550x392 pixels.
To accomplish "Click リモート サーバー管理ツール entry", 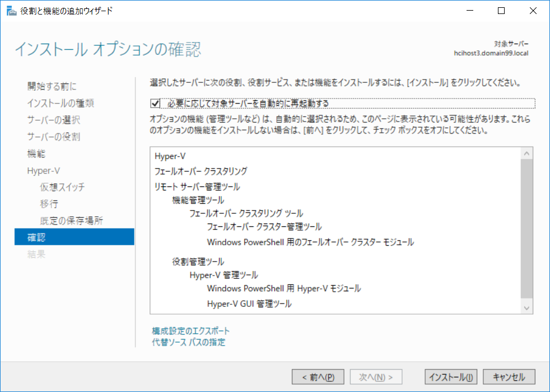I will click(197, 186).
